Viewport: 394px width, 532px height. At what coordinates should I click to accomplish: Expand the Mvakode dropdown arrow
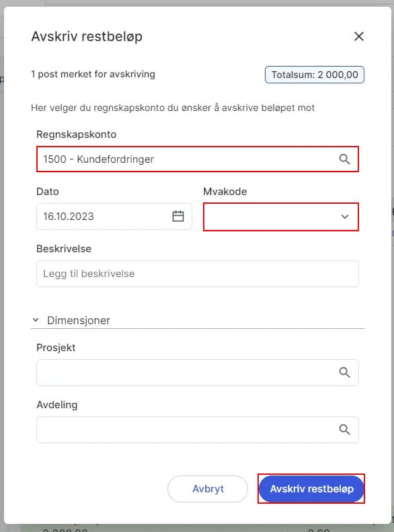(345, 217)
